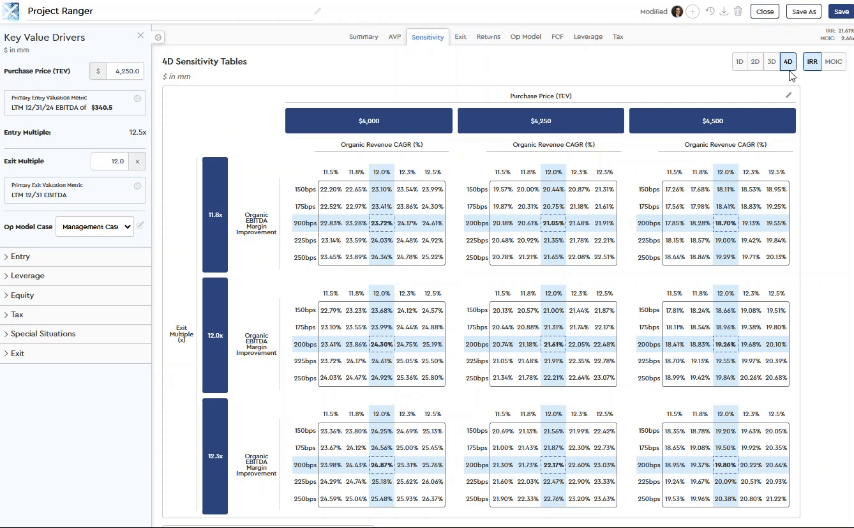Screen dimensions: 854x528
Task: Select the 1D sensitivity option
Action: click(740, 62)
